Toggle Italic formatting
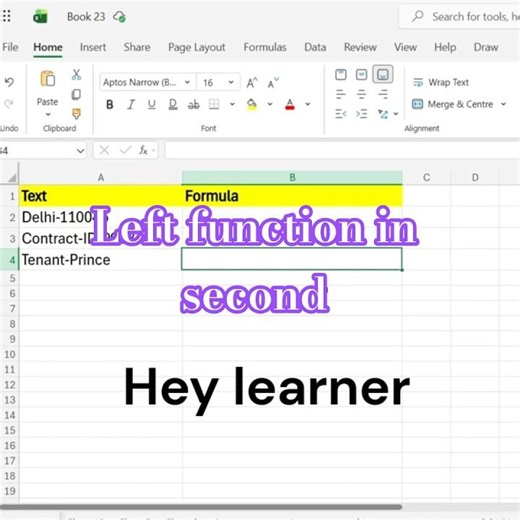 point(131,105)
